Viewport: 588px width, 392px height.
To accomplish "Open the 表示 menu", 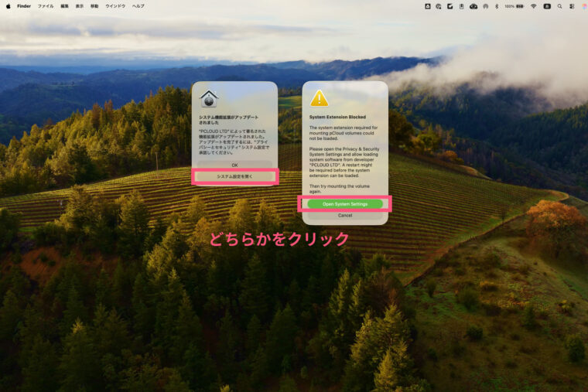I will tap(80, 5).
